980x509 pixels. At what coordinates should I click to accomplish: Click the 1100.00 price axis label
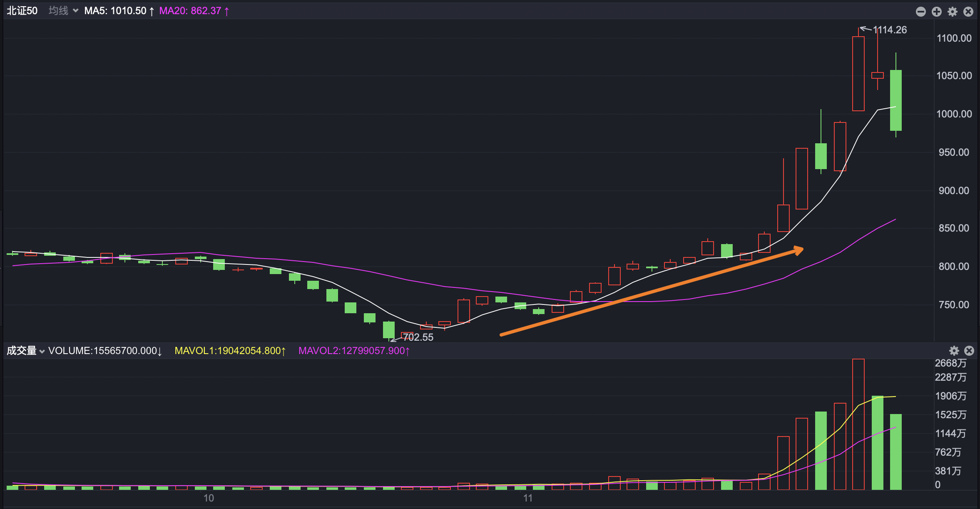[x=954, y=38]
